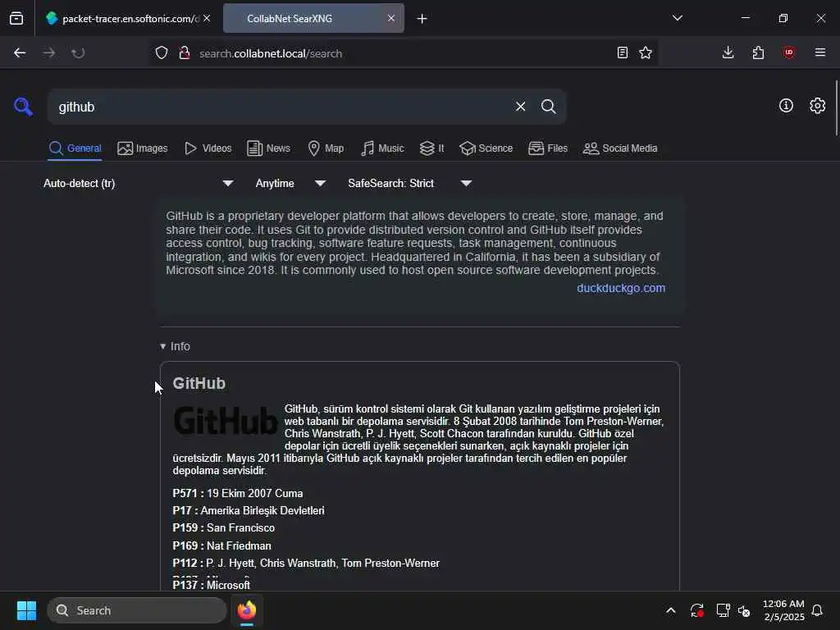This screenshot has width=840, height=630.
Task: Open the Firefox View tab manager icon
Action: [16, 18]
